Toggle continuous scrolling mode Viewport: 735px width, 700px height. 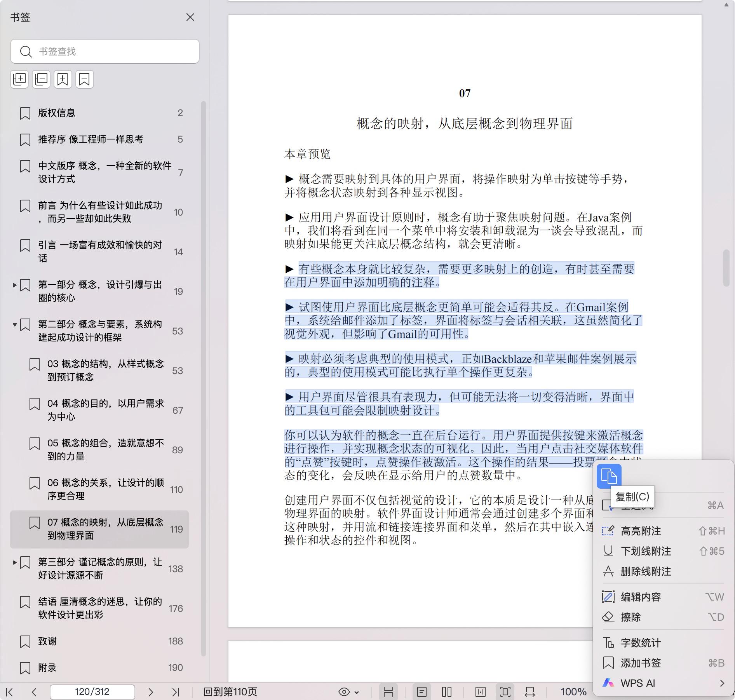pos(388,692)
